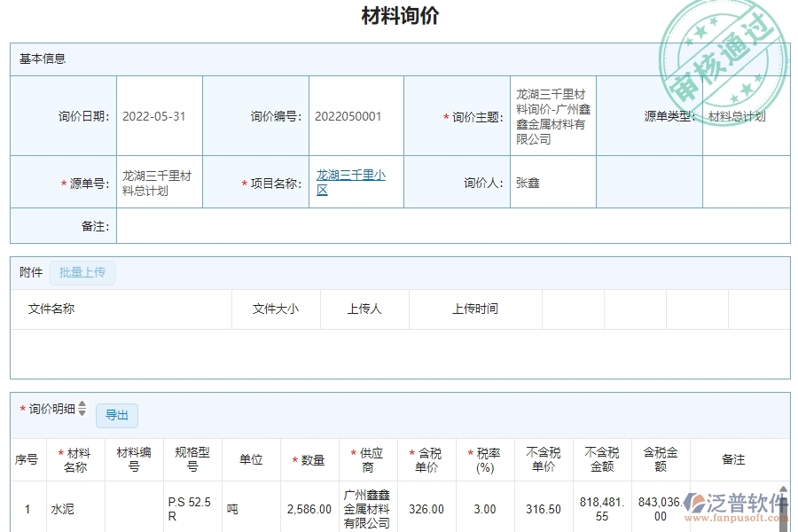
Task: Click the descending sort arrow beside 询价明细
Action: (82, 413)
